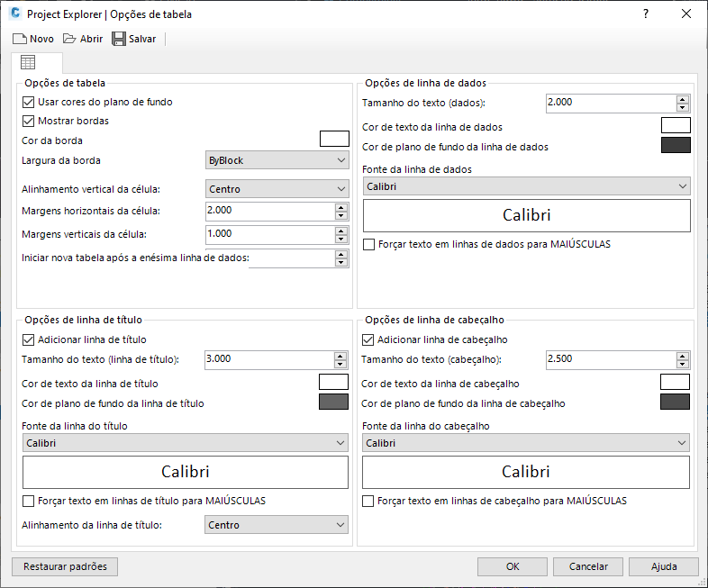
Task: Click Restaurar padrões button
Action: pyautogui.click(x=65, y=566)
